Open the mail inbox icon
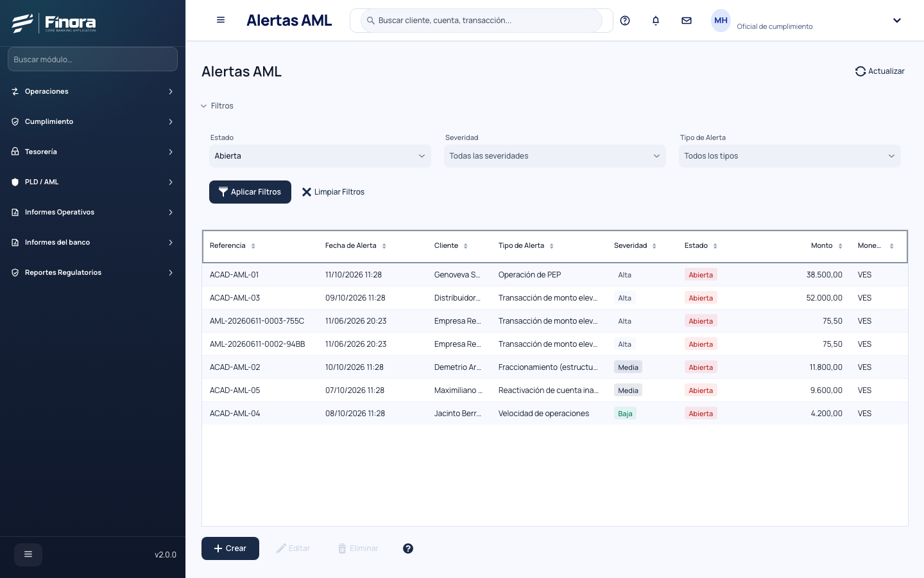The height and width of the screenshot is (578, 924). coord(687,21)
